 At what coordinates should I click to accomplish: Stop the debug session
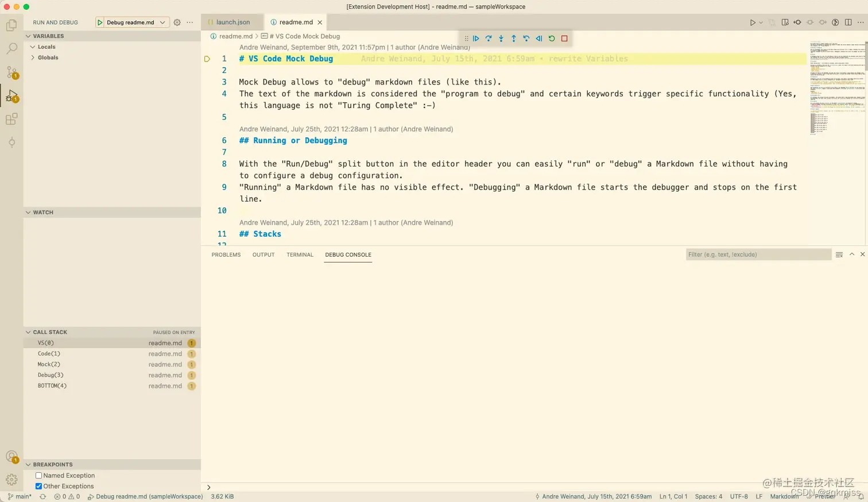(x=564, y=38)
